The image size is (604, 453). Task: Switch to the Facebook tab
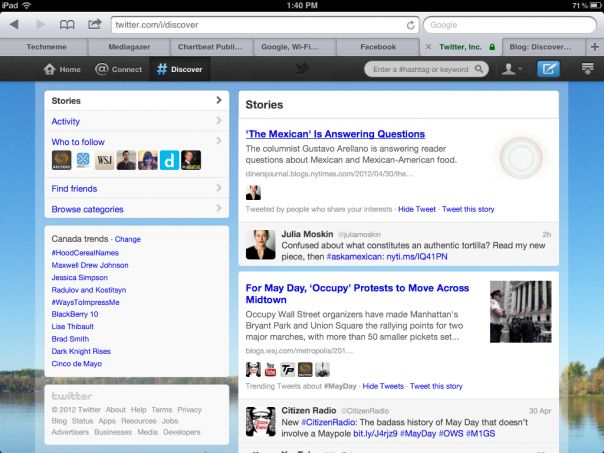[x=378, y=47]
